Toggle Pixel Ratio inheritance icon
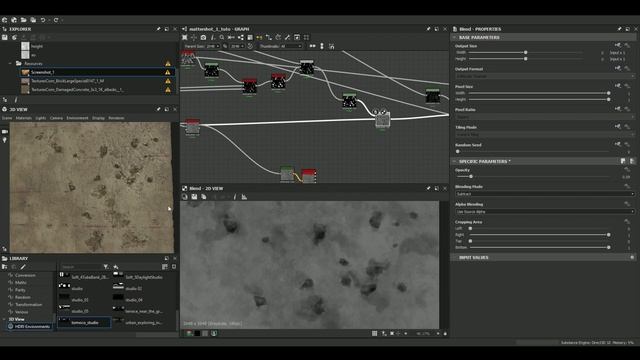The image size is (640, 360). point(618,109)
